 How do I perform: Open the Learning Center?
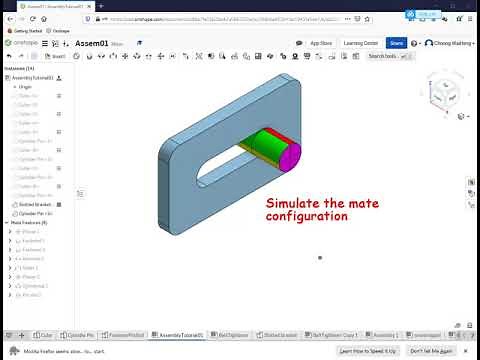coord(361,43)
